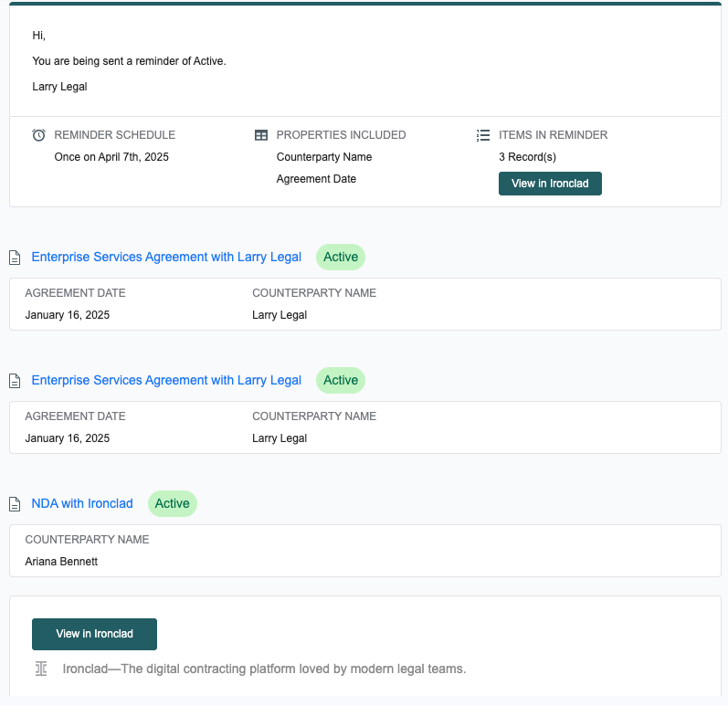Click the Ironclad tagline text in the footer

tap(264, 669)
